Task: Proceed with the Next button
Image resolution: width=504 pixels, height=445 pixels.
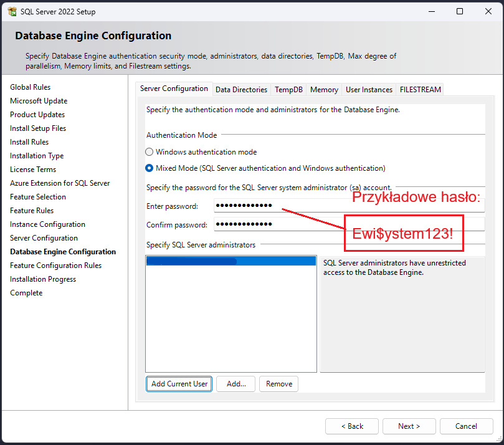Action: [409, 426]
